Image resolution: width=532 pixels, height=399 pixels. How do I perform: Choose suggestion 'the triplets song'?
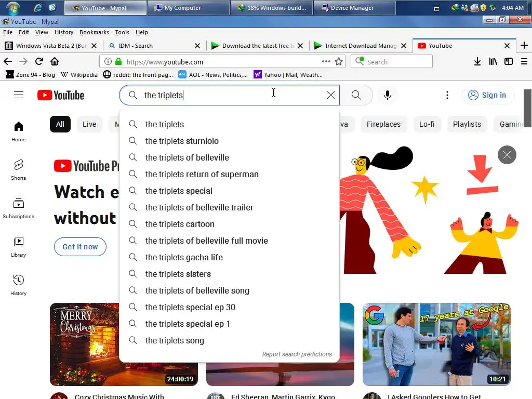click(229, 340)
